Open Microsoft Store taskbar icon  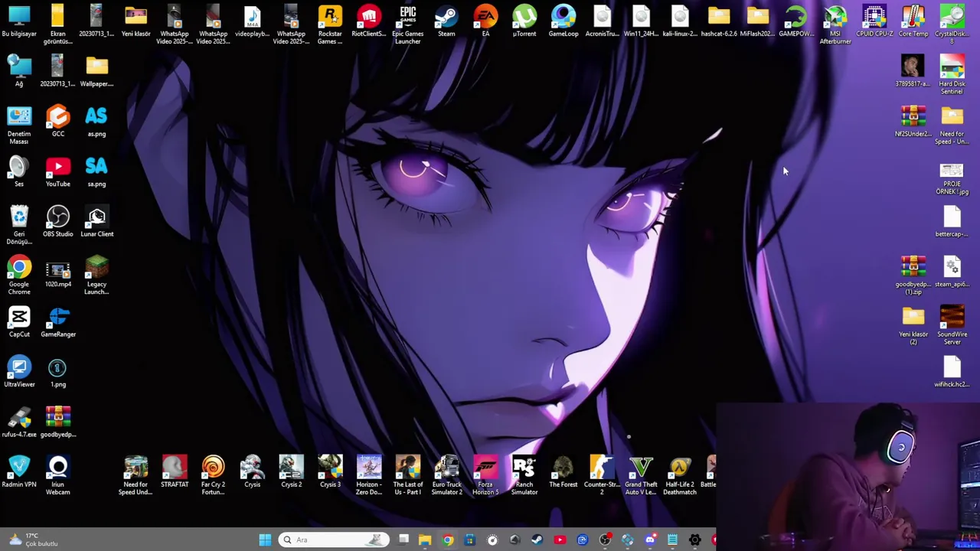coord(470,540)
